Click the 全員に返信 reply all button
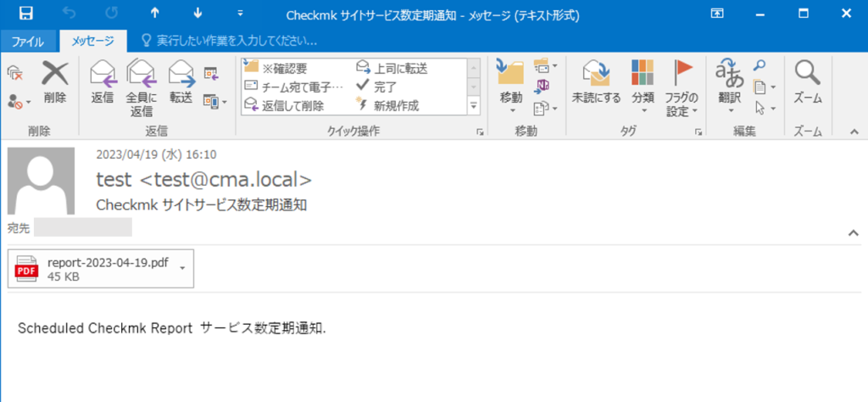This screenshot has width=868, height=402. click(x=142, y=88)
